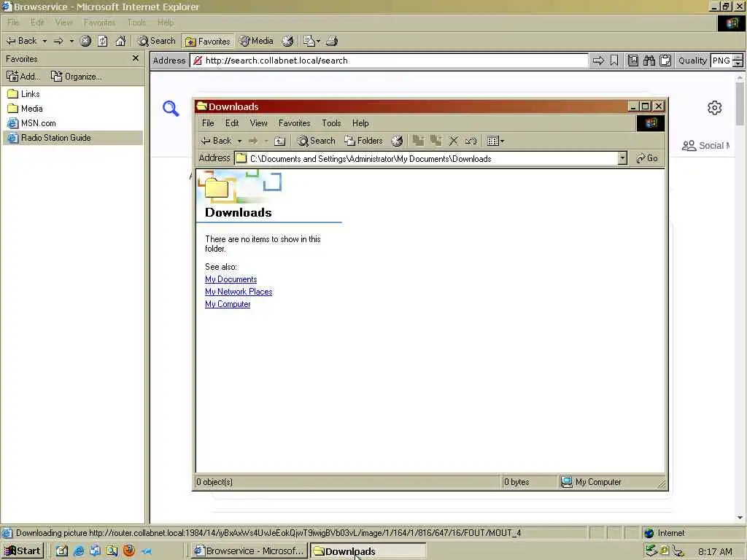Viewport: 747px width, 560px height.
Task: Go Back in the Downloads window
Action: pos(216,141)
